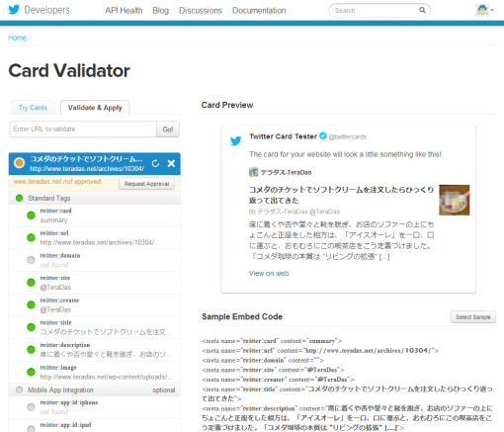This screenshot has height=432, width=504.
Task: Click the twitter:site '@TeraDas' value
Action: [x=55, y=287]
